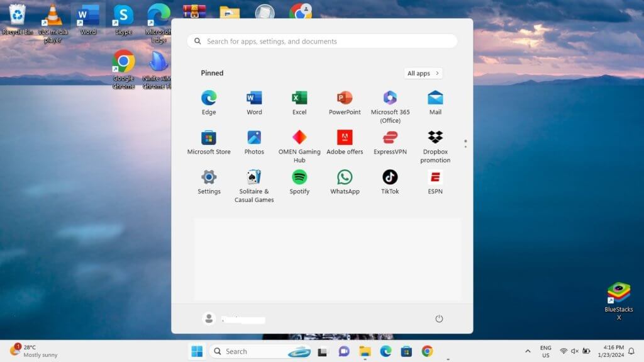
Task: Open Task View on the taskbar
Action: 323,352
